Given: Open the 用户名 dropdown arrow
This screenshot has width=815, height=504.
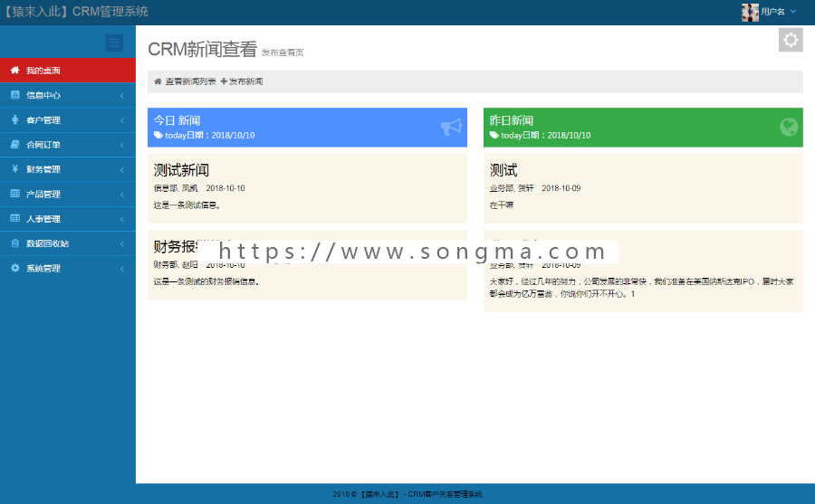Looking at the screenshot, I should [793, 12].
